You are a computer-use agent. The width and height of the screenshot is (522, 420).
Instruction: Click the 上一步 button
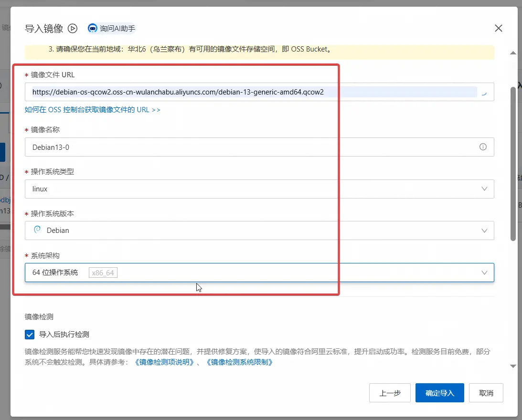[x=390, y=393]
